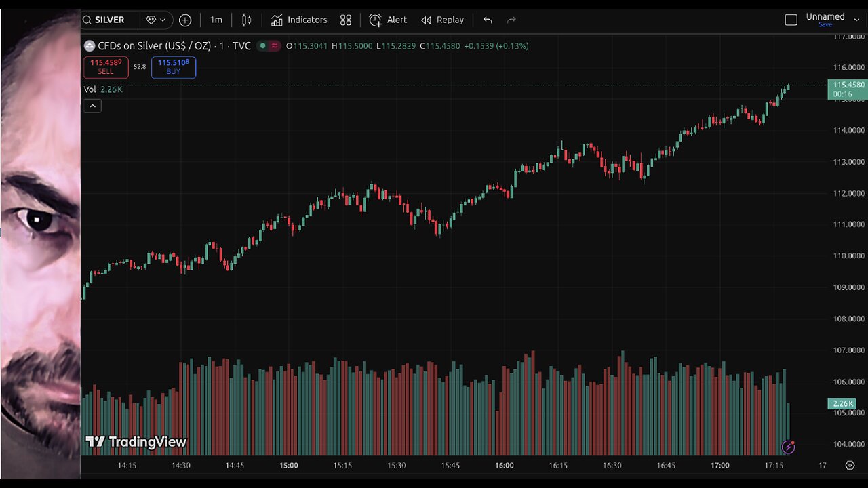The height and width of the screenshot is (488, 868).
Task: Open the 1m timeframe selector
Action: click(x=216, y=20)
